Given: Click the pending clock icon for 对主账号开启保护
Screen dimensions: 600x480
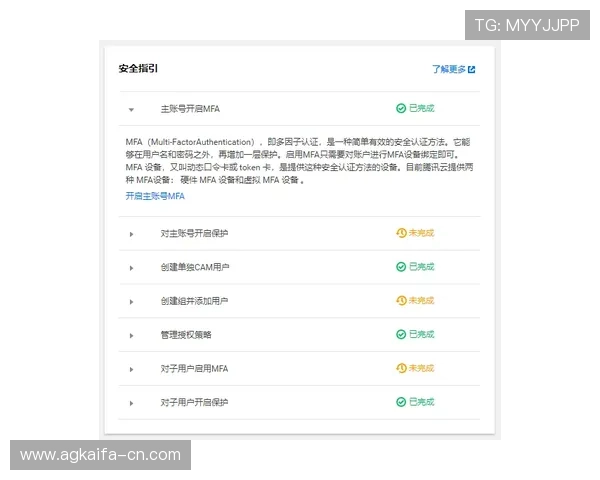Looking at the screenshot, I should (x=401, y=233).
